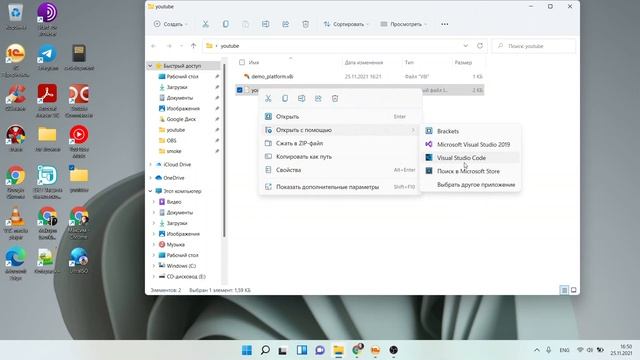Open the Сортировать dropdown in toolbar
Viewport: 640px width, 360px height.
click(x=346, y=24)
